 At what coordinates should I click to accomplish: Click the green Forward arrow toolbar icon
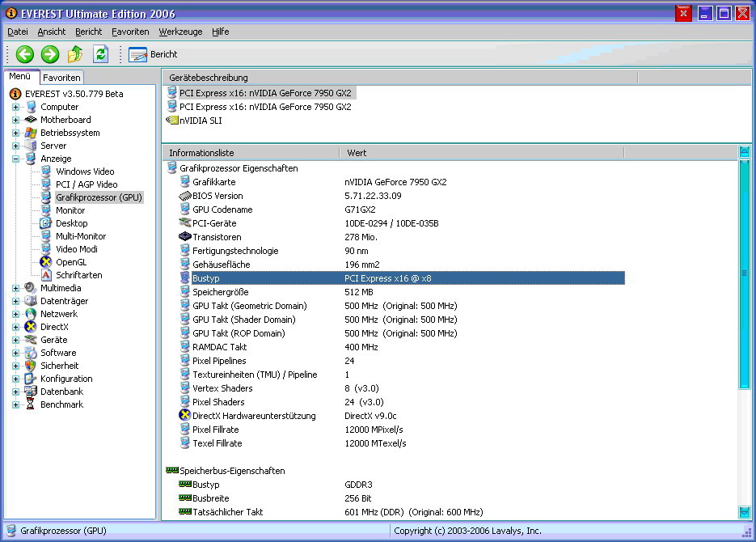click(49, 54)
